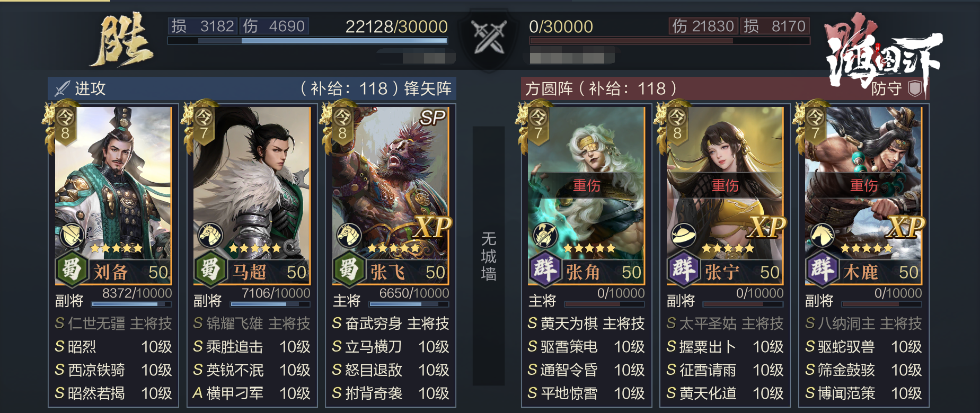Click the 蜀 faction badge on 刘备
980x413 pixels.
click(x=72, y=269)
